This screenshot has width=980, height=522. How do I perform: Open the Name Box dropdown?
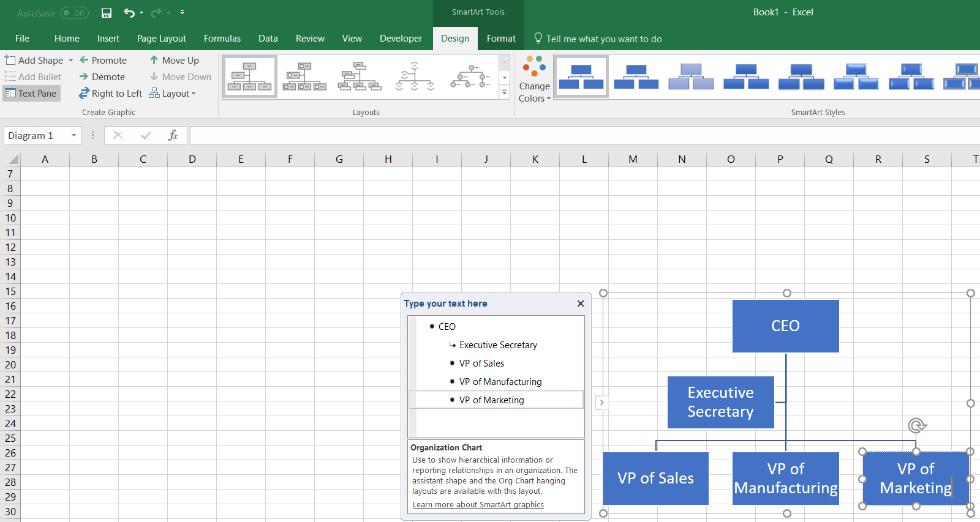(73, 135)
